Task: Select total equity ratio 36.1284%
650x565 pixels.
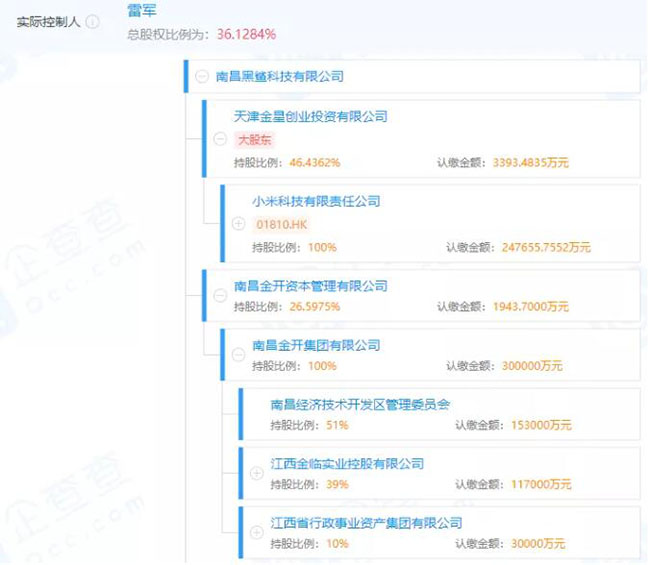Action: pos(246,34)
